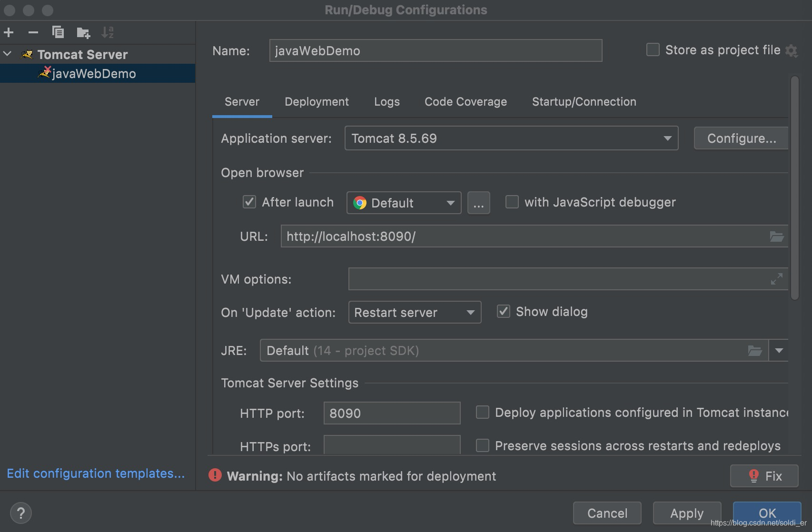Switch to the Code Coverage tab
Viewport: 812px width, 532px height.
(x=465, y=102)
